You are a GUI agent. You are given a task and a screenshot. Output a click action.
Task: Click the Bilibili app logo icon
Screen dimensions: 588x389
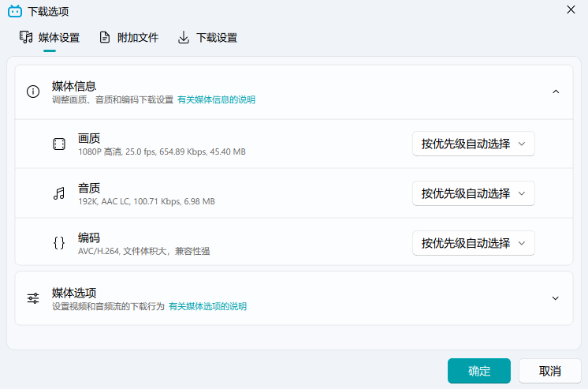15,11
